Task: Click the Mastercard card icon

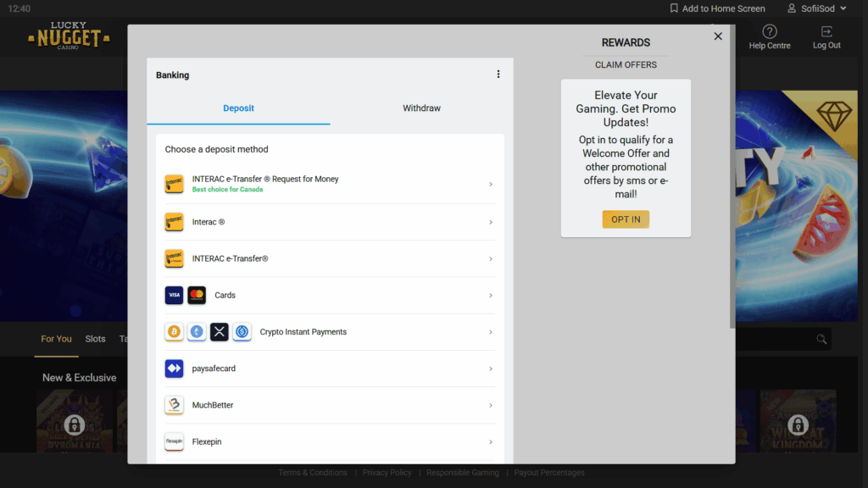Action: (x=197, y=296)
